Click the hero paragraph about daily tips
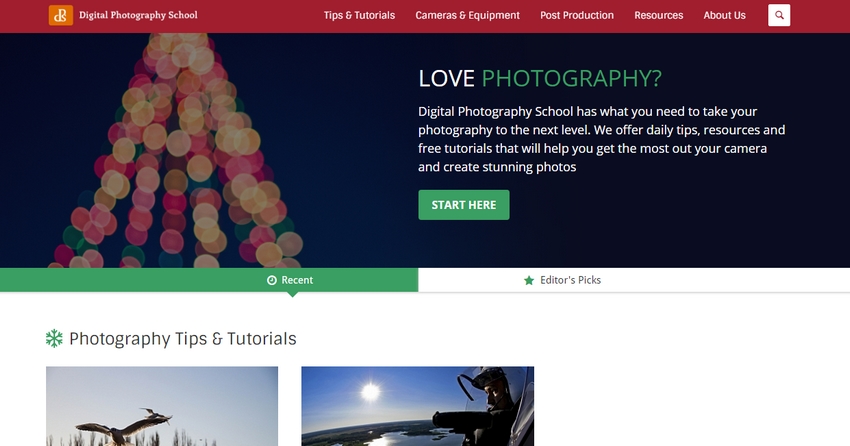This screenshot has width=850, height=446. pos(602,139)
